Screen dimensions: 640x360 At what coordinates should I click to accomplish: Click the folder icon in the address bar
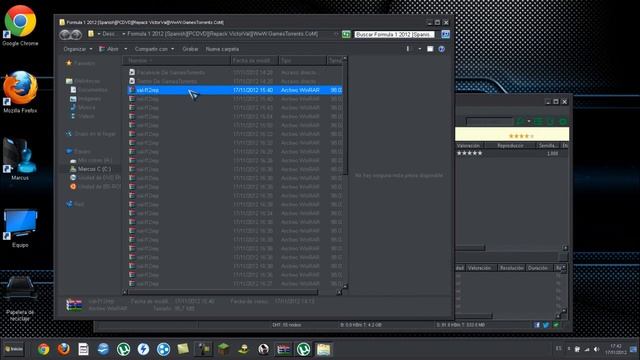(91, 34)
